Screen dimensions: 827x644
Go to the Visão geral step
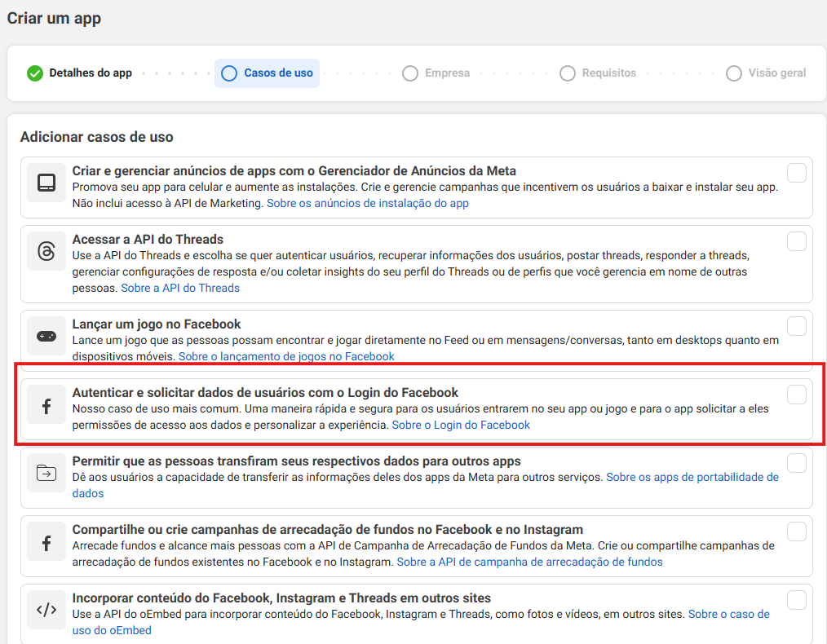click(765, 73)
